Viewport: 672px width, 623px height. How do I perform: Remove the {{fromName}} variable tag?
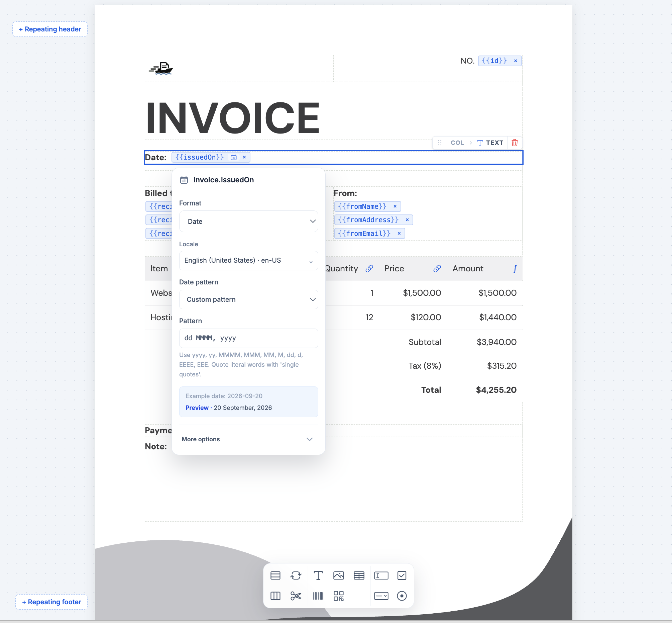395,206
